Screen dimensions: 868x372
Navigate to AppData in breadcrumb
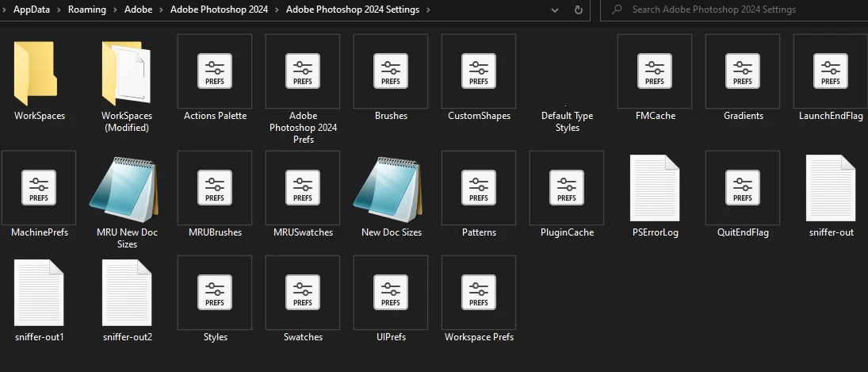(x=31, y=10)
